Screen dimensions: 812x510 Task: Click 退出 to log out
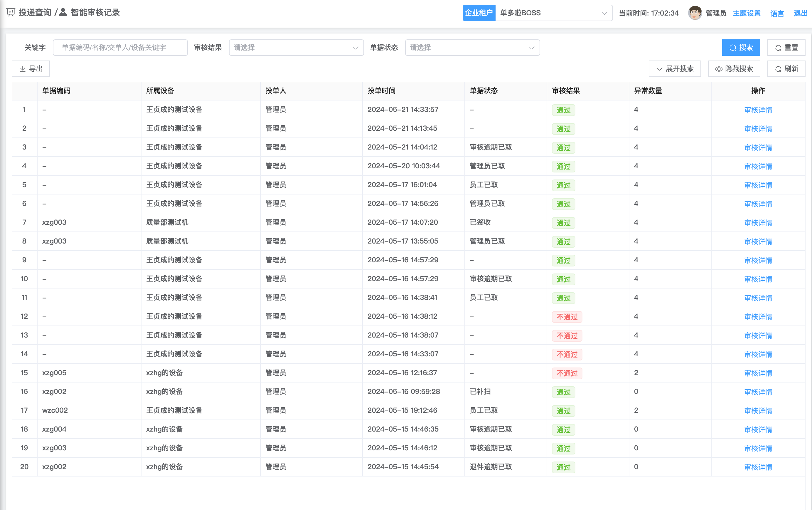point(800,13)
